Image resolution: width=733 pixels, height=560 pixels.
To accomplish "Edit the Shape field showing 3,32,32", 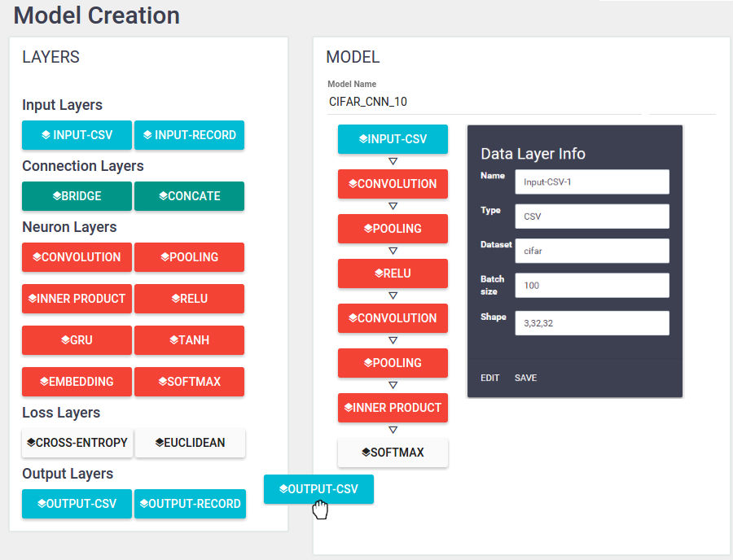I will tap(591, 323).
